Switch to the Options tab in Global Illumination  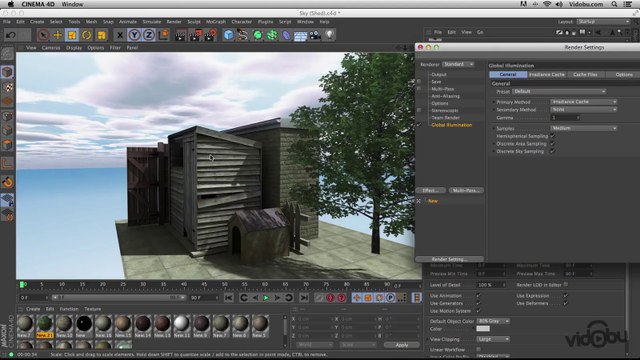624,75
